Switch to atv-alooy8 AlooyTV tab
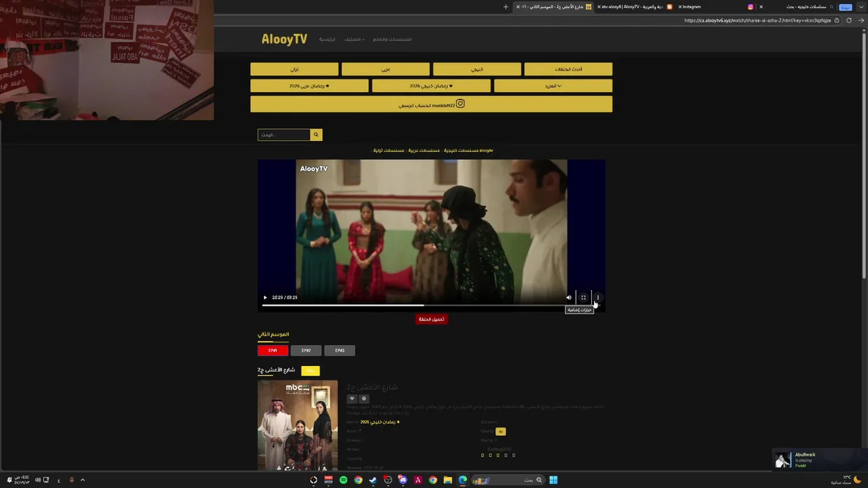The image size is (868, 488). click(x=634, y=7)
